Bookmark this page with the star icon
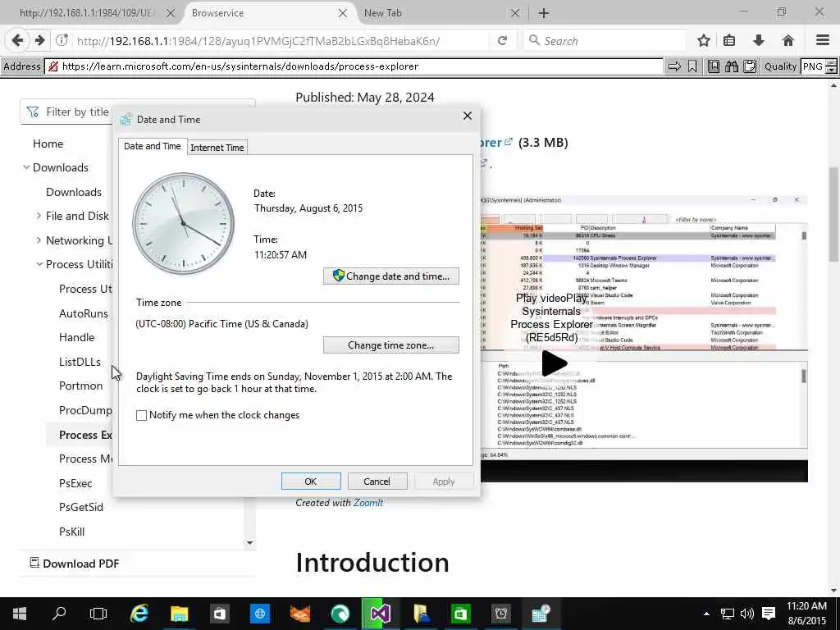The image size is (840, 630). [703, 41]
